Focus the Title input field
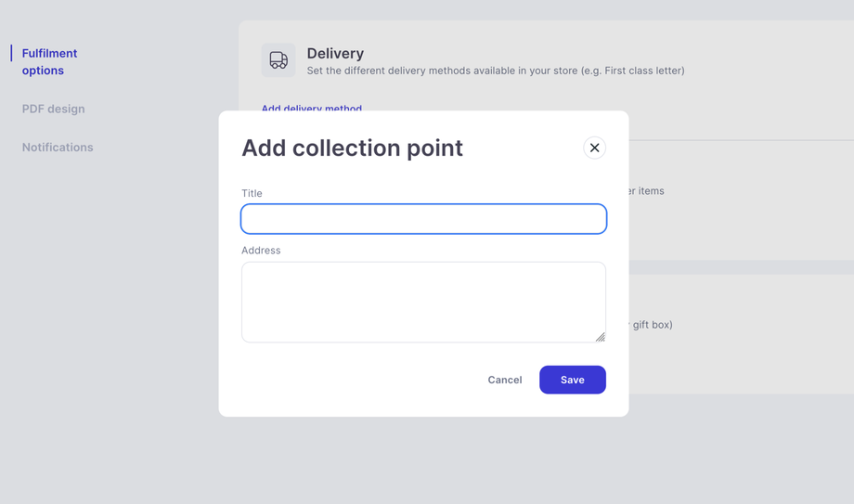The width and height of the screenshot is (854, 504). (x=423, y=219)
